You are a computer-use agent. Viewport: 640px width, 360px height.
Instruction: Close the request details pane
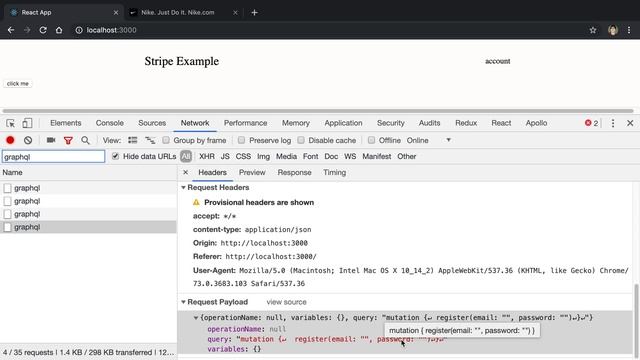(185, 173)
